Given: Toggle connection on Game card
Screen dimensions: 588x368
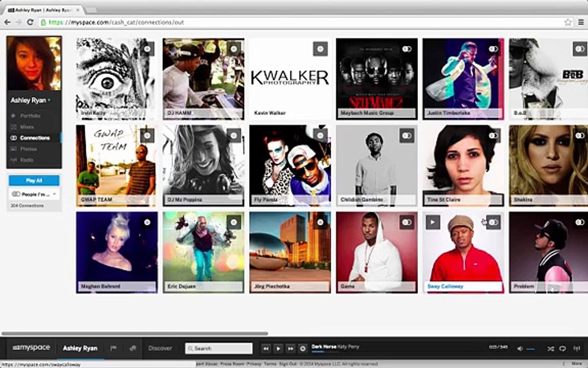Looking at the screenshot, I should click(407, 222).
